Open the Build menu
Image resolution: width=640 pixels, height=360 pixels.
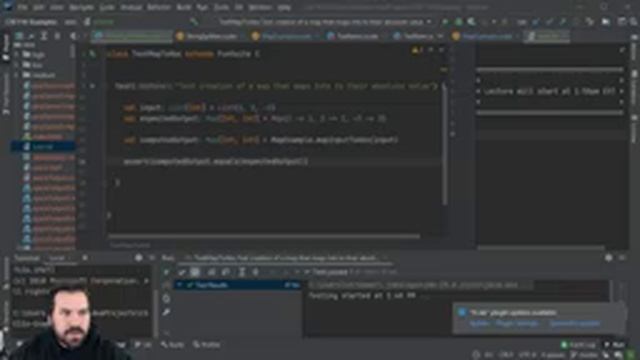coord(184,7)
